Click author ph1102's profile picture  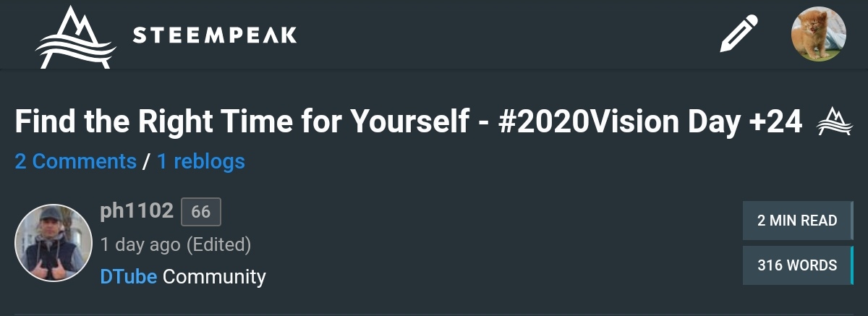pos(54,243)
